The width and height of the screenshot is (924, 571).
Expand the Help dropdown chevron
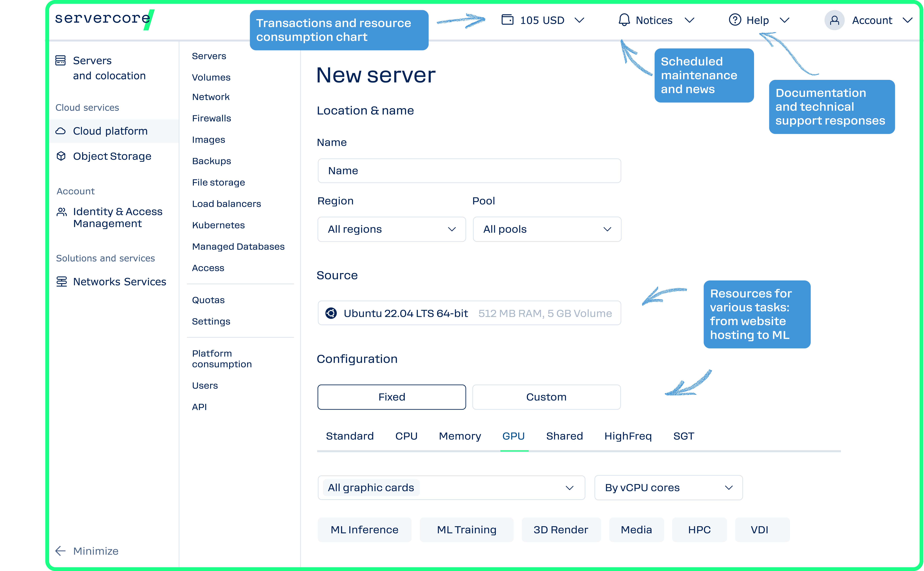(x=785, y=20)
